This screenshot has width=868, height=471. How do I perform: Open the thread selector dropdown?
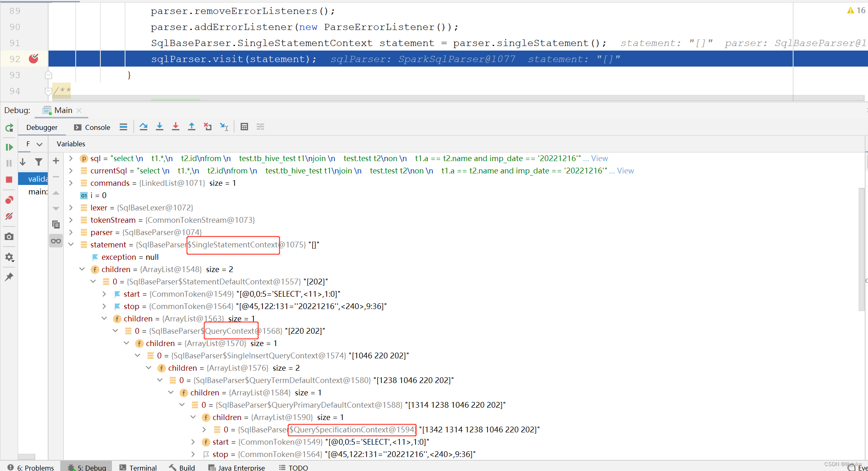(35, 144)
